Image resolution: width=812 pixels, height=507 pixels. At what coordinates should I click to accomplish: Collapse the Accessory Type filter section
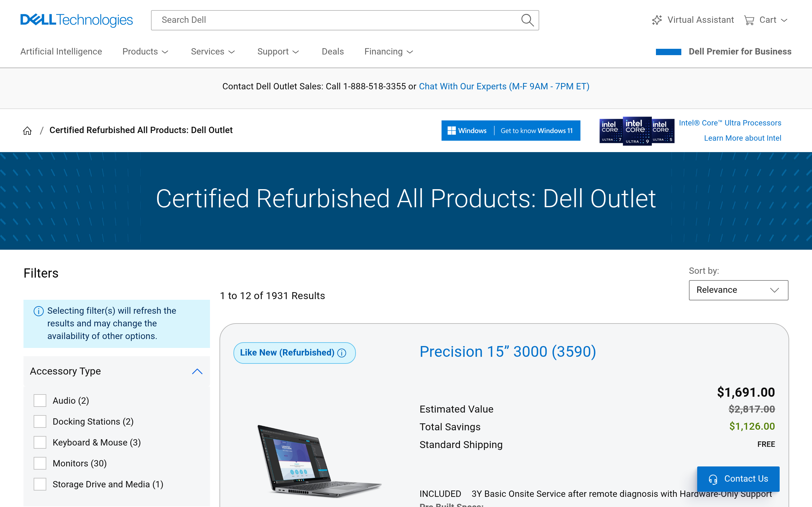coord(197,371)
